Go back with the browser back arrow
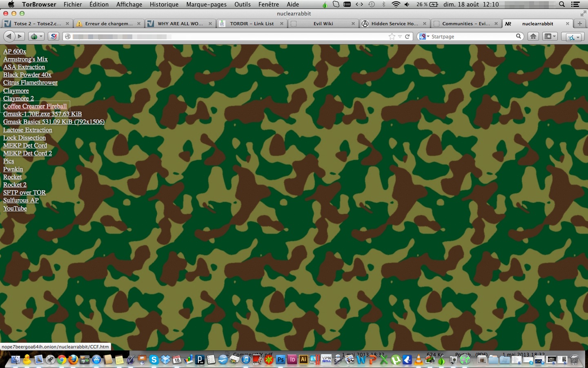 click(x=9, y=36)
